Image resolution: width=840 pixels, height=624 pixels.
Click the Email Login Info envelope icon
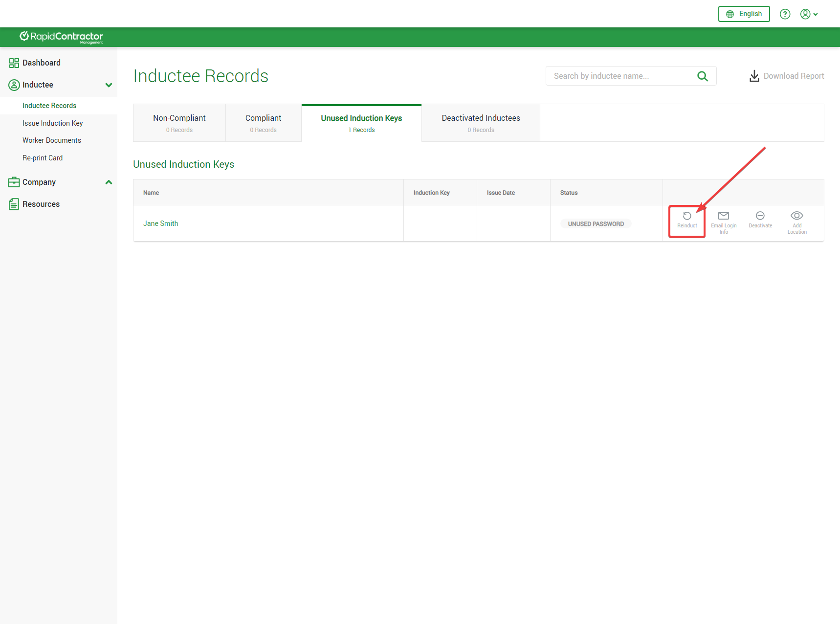coord(724,216)
